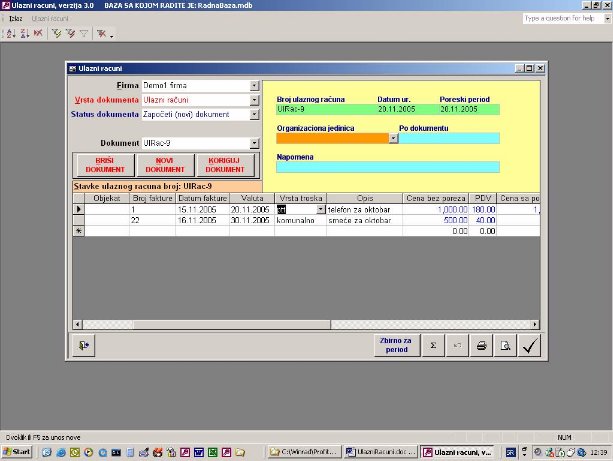Click the sort ascending toolbar icon
The height and width of the screenshot is (461, 613).
click(10, 33)
